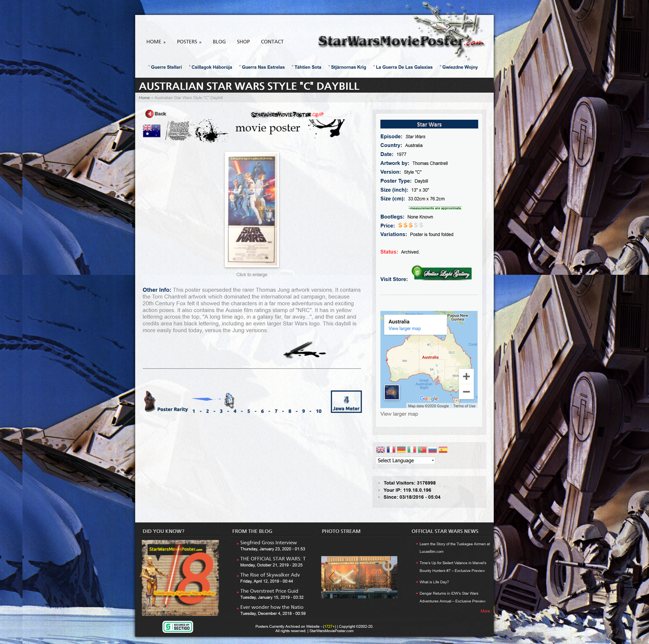The height and width of the screenshot is (644, 649).
Task: Click the 1727+ archived posters count
Action: [x=329, y=626]
